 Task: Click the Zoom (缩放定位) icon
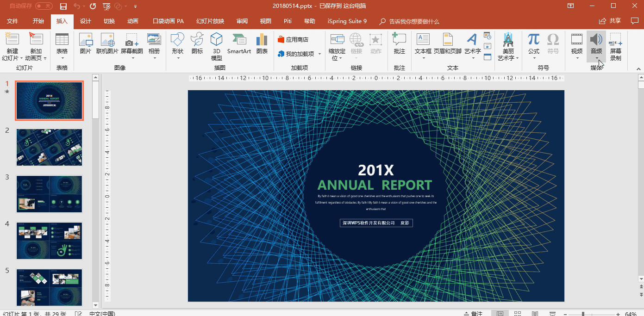(x=337, y=39)
